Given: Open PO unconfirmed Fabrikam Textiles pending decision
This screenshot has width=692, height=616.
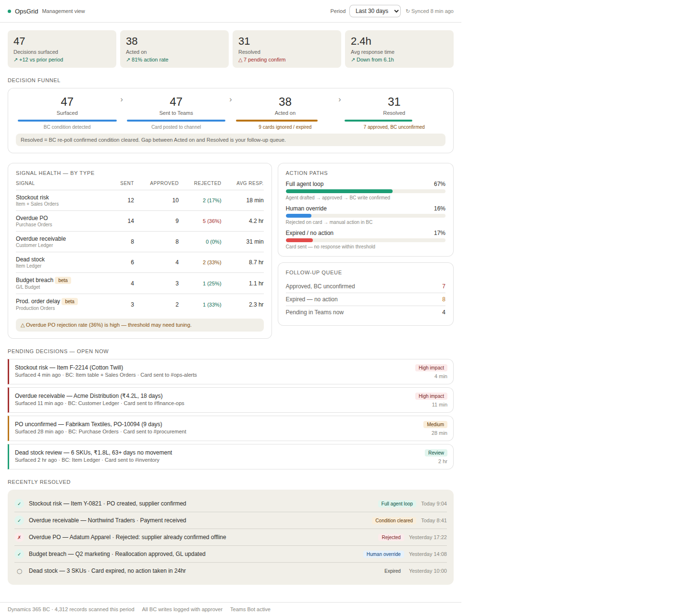Looking at the screenshot, I should click(231, 428).
